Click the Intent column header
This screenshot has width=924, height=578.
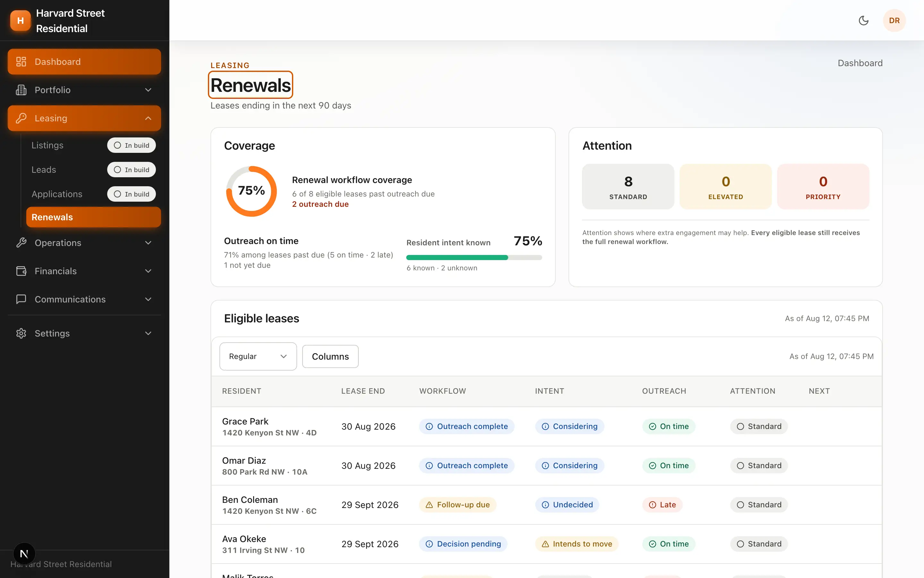550,391
